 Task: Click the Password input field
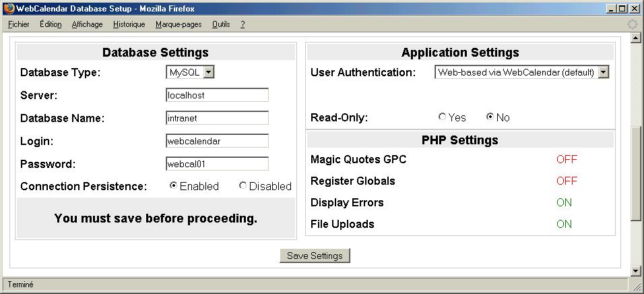pos(218,164)
